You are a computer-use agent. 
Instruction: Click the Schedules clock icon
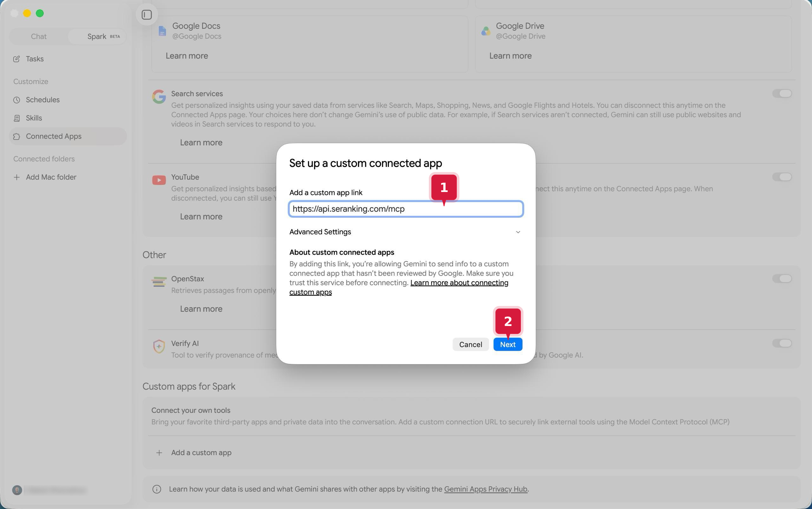pyautogui.click(x=16, y=100)
